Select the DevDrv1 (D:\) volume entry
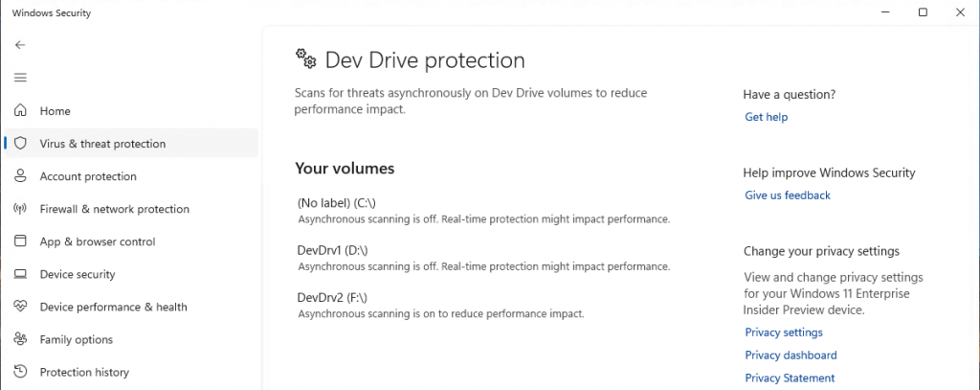980x390 pixels. click(483, 258)
